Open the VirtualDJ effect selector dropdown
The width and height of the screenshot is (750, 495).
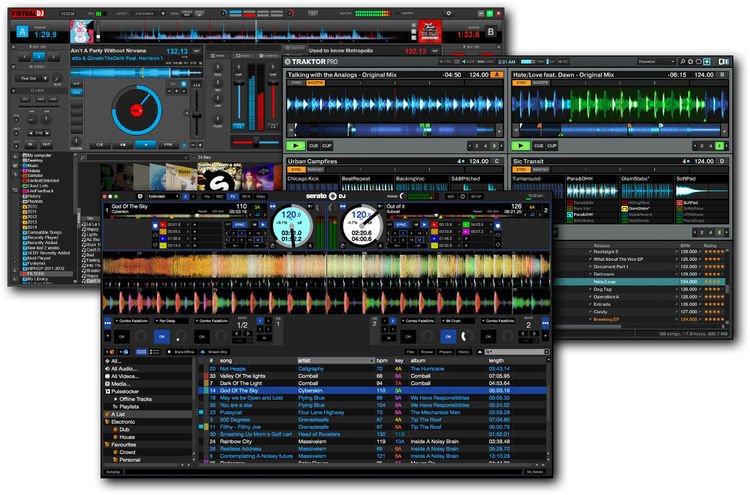(x=32, y=78)
